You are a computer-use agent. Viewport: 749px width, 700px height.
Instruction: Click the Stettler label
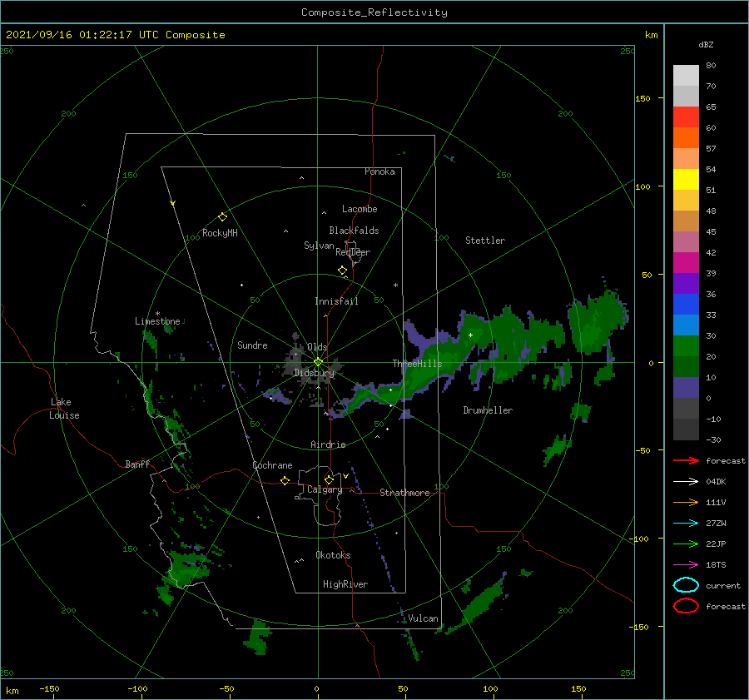coord(485,241)
